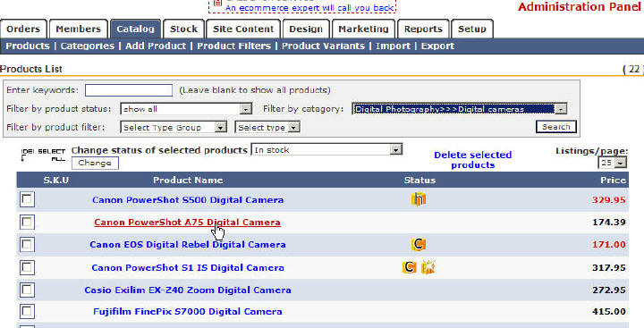This screenshot has height=328, width=644.
Task: Open the Marketing tab
Action: [x=363, y=29]
